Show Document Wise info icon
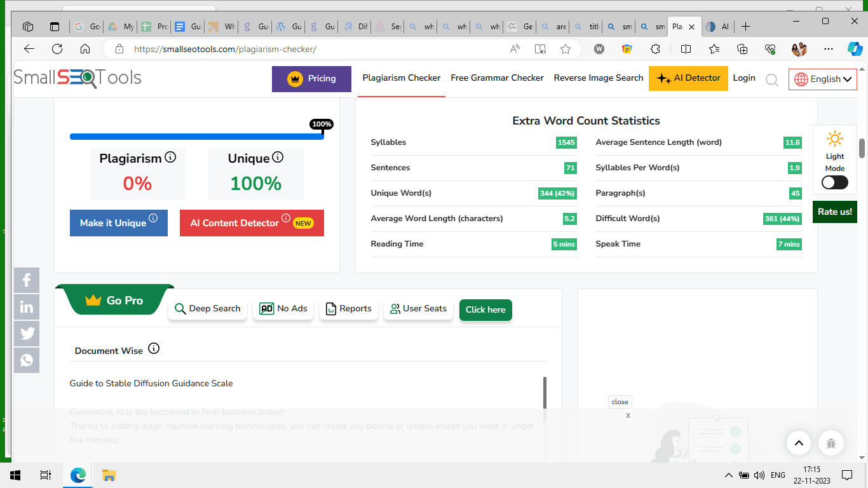The width and height of the screenshot is (868, 488). [154, 348]
